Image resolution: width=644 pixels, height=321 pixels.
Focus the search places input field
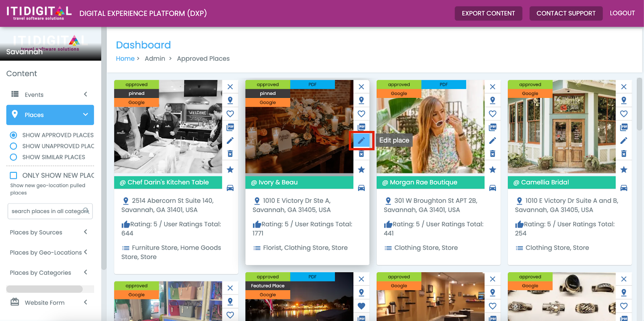50,211
